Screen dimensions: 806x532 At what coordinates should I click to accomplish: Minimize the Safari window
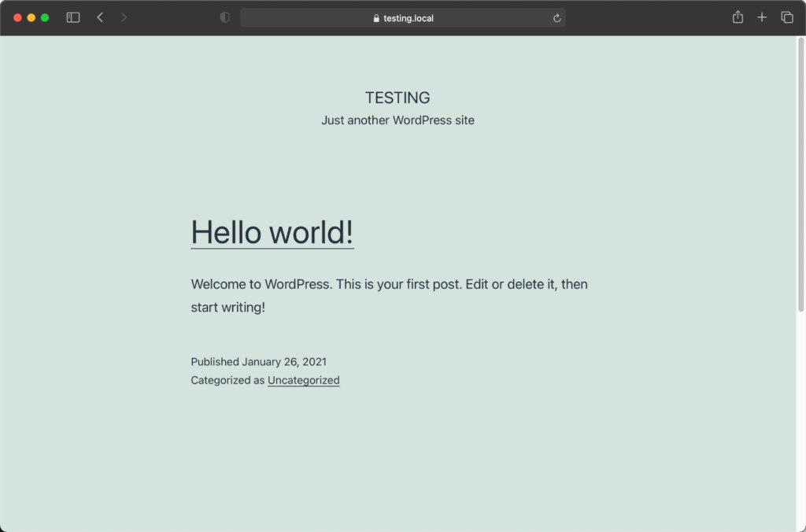(x=31, y=17)
